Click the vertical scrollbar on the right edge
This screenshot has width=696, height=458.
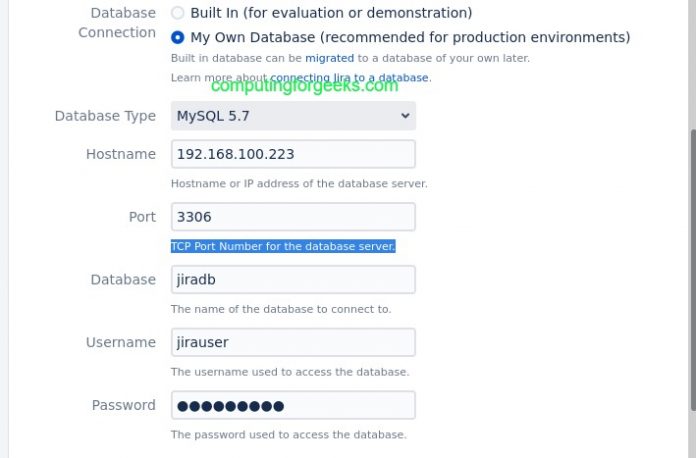click(x=691, y=270)
